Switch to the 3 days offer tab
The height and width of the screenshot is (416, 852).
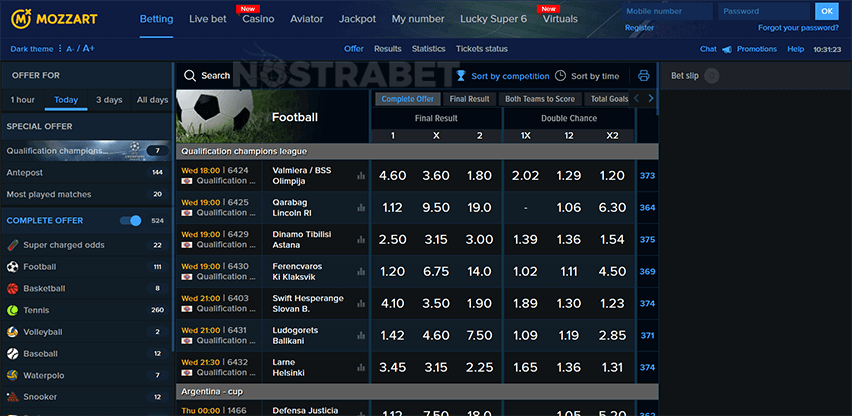(109, 100)
